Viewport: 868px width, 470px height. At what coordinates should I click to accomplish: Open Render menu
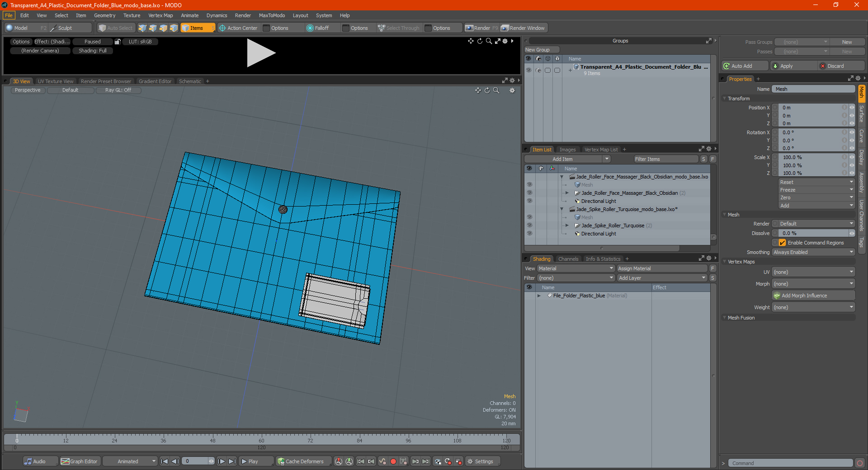coord(243,15)
